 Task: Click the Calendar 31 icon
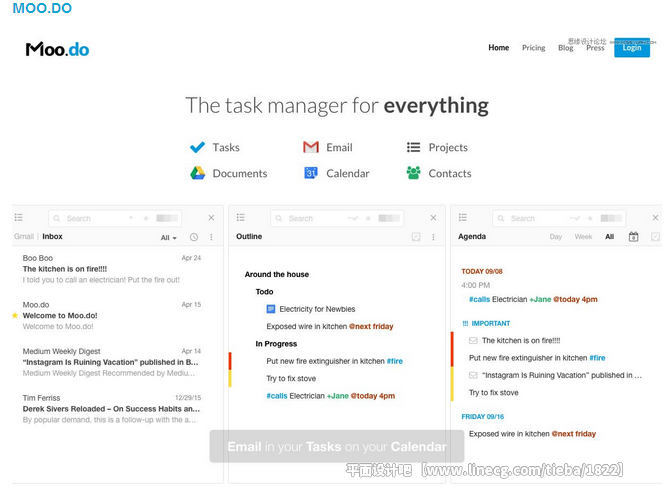click(311, 173)
